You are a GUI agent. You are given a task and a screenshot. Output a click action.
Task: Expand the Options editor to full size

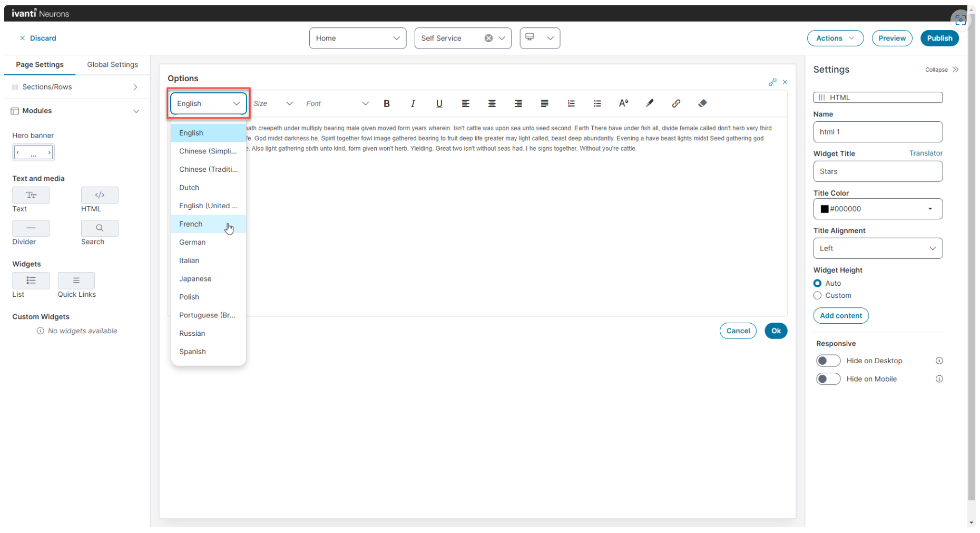[772, 82]
